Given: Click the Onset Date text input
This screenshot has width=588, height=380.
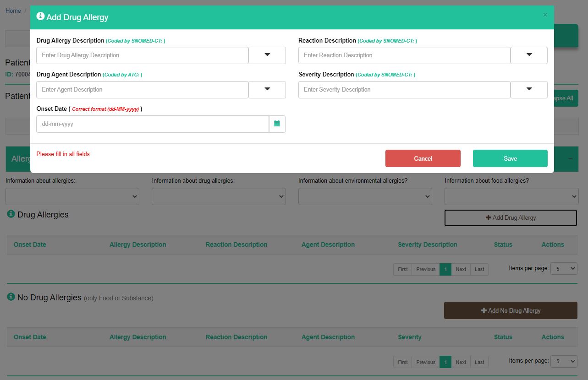Looking at the screenshot, I should coord(152,124).
